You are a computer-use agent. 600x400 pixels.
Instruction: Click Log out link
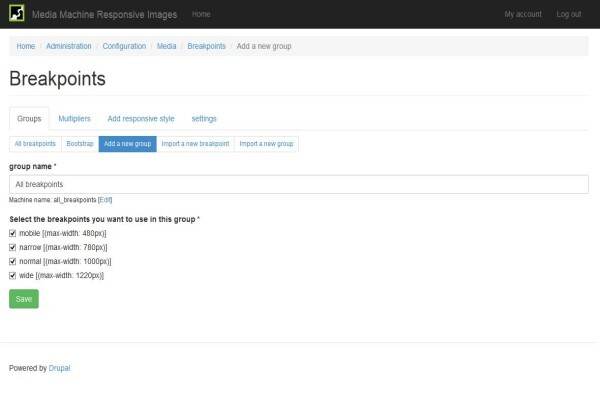pyautogui.click(x=569, y=14)
